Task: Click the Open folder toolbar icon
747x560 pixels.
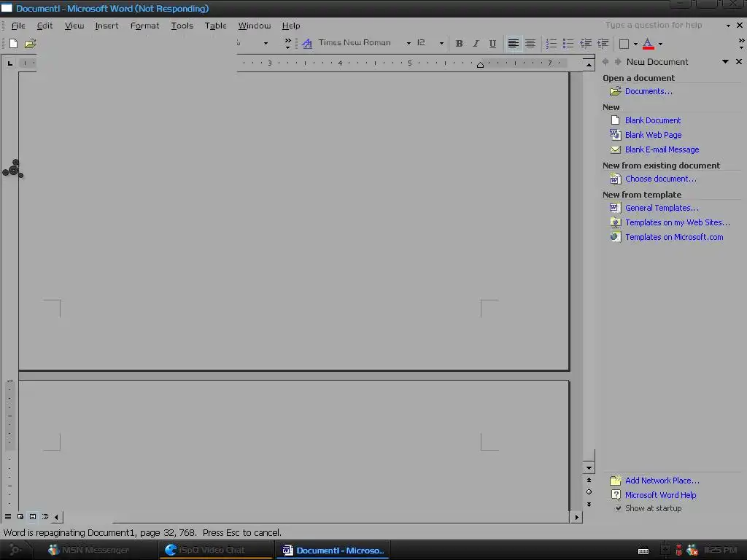Action: (30, 43)
